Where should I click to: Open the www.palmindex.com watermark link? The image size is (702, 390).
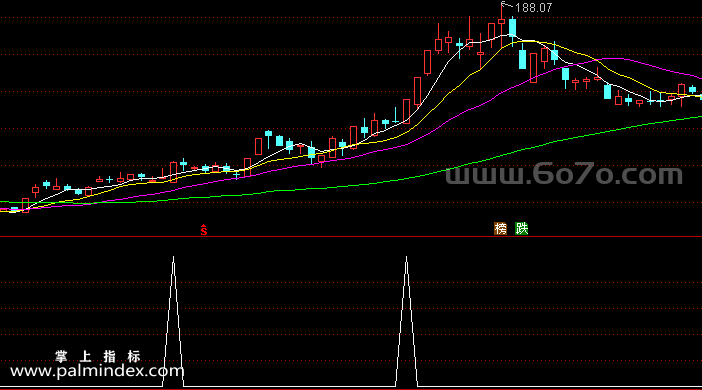97,371
